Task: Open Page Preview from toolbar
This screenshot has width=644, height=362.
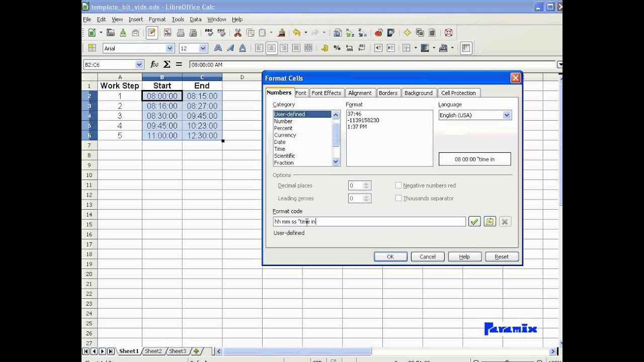Action: tap(193, 33)
